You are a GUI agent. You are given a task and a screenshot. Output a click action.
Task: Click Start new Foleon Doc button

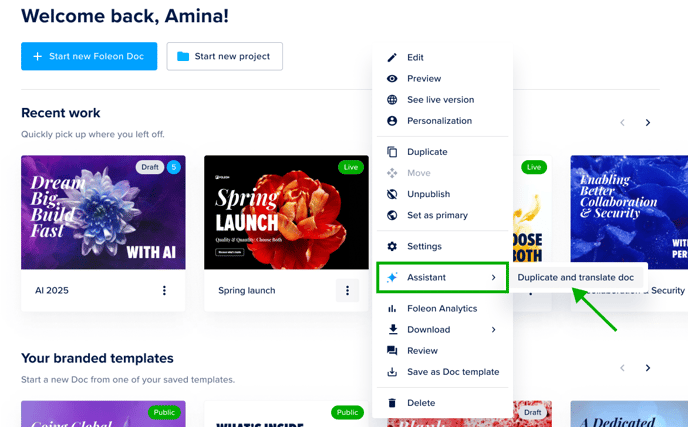point(89,56)
